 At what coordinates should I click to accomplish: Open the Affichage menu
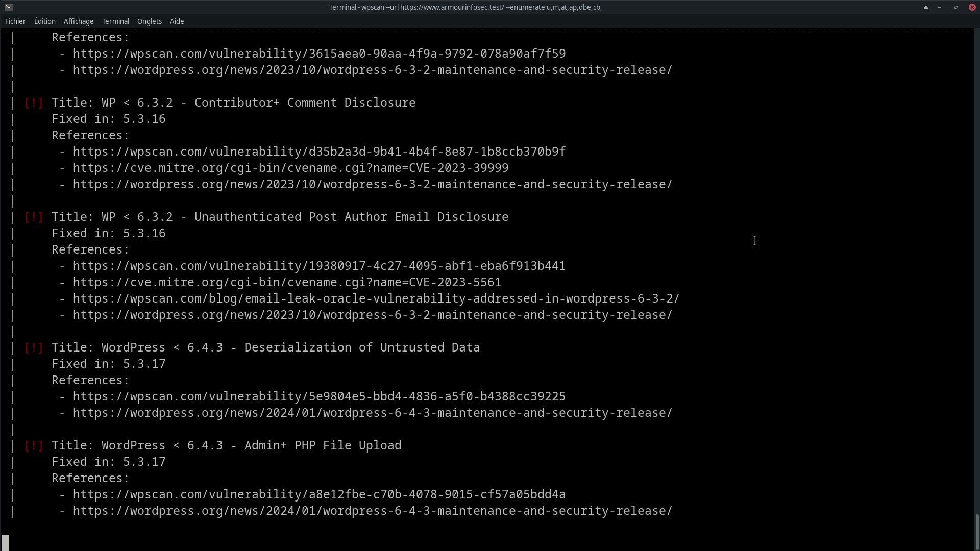[79, 21]
